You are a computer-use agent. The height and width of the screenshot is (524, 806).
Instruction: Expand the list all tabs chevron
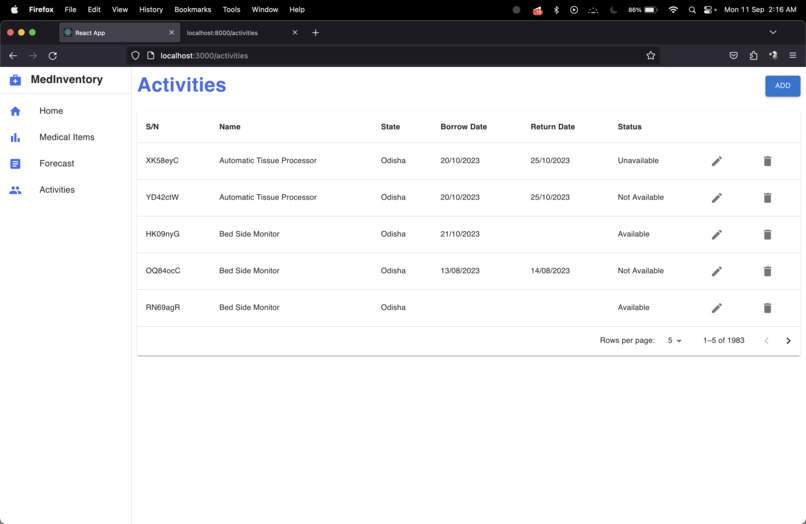pos(773,32)
